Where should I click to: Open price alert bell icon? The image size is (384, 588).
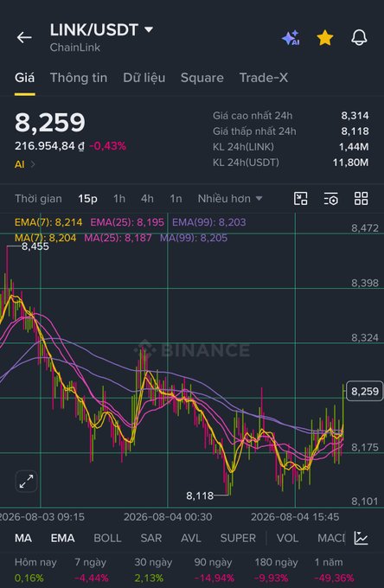click(x=359, y=38)
